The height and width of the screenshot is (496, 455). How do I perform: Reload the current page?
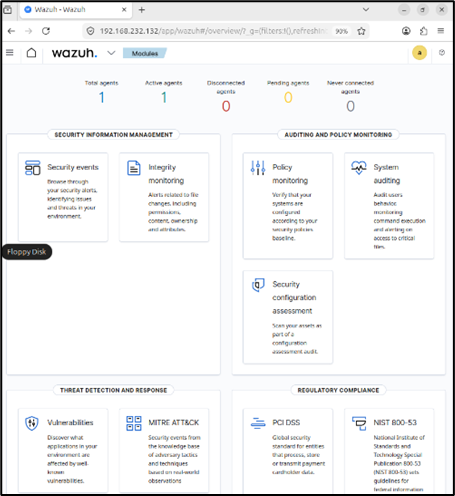[46, 31]
